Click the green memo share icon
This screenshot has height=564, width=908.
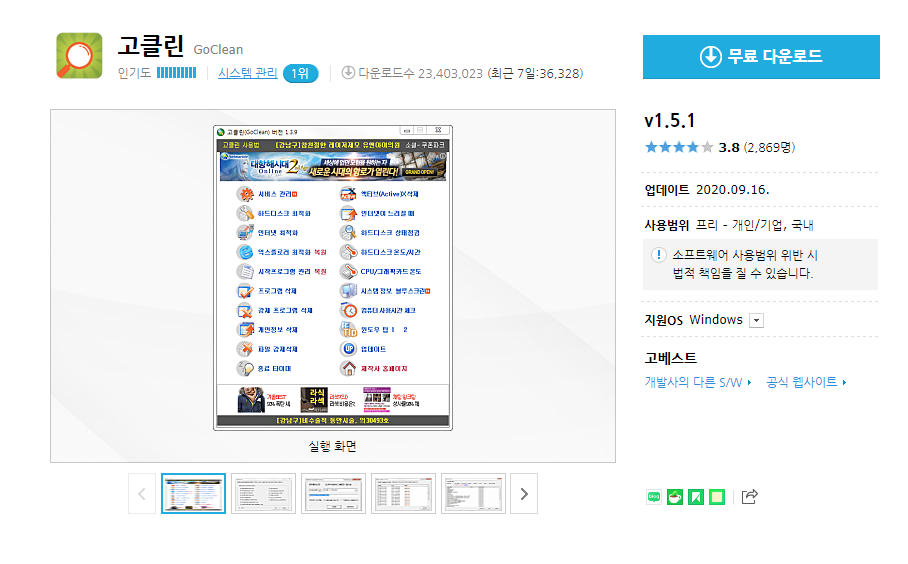[717, 497]
